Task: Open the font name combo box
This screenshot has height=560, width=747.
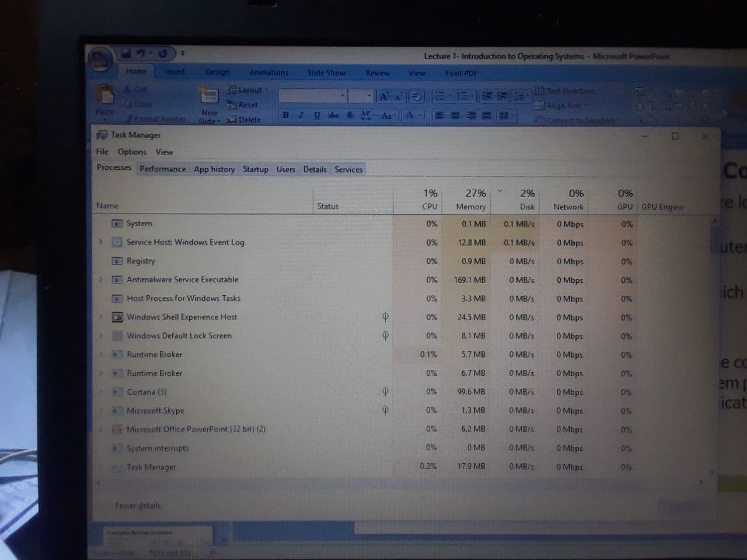Action: click(312, 96)
